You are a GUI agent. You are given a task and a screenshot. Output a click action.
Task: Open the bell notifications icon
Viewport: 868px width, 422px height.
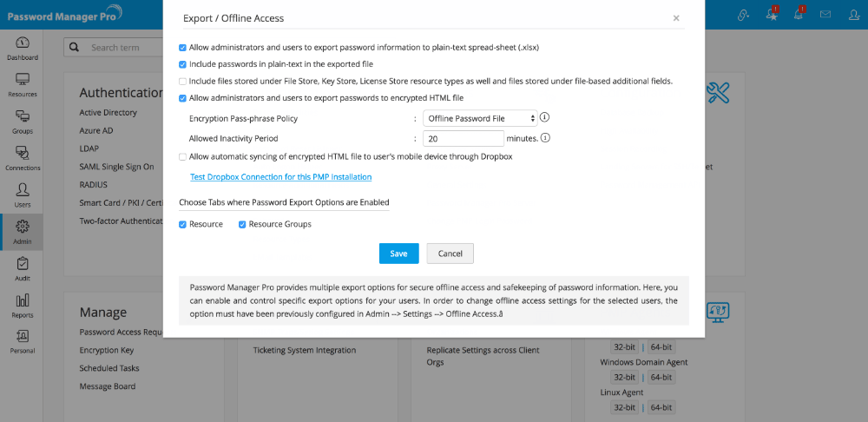799,15
